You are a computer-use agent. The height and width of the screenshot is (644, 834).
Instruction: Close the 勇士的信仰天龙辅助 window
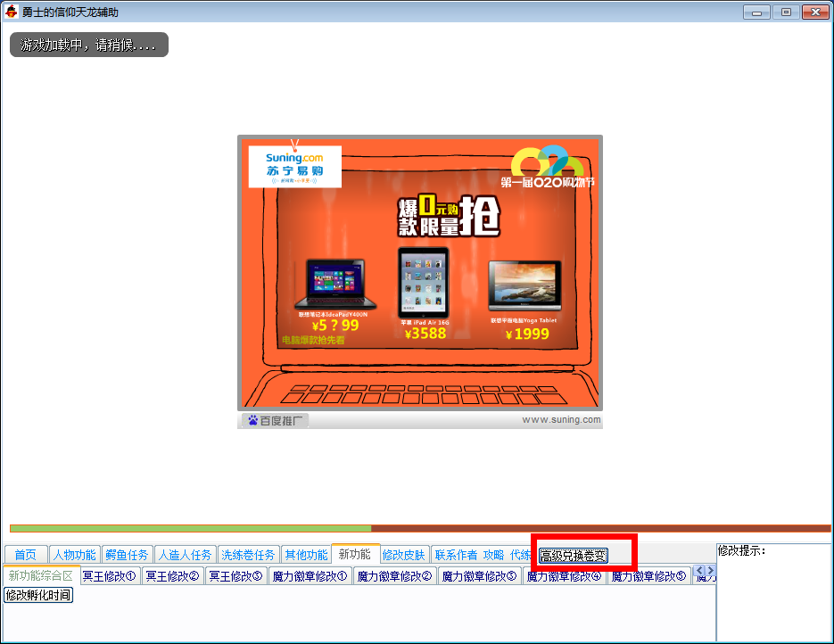[815, 12]
